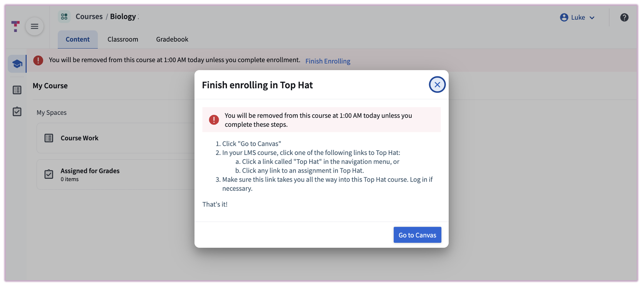644x286 pixels.
Task: Open the Biology breadcrumb options
Action: point(139,17)
